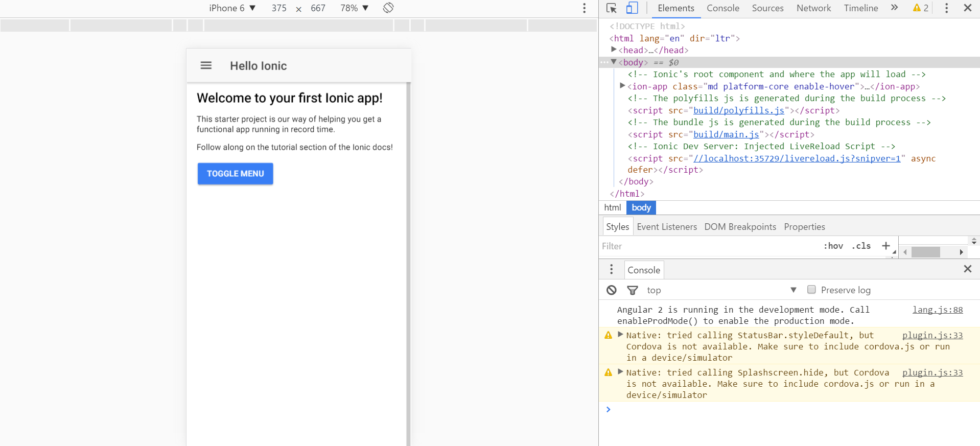
Task: Open the lang.js:88 source link
Action: (x=938, y=310)
